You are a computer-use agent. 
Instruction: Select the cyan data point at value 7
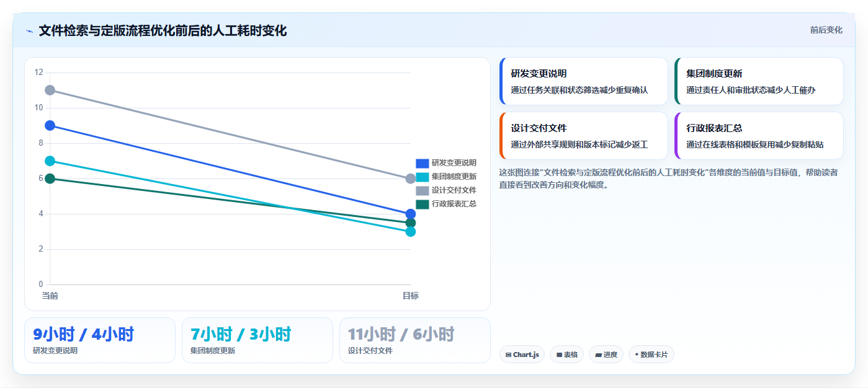click(50, 161)
